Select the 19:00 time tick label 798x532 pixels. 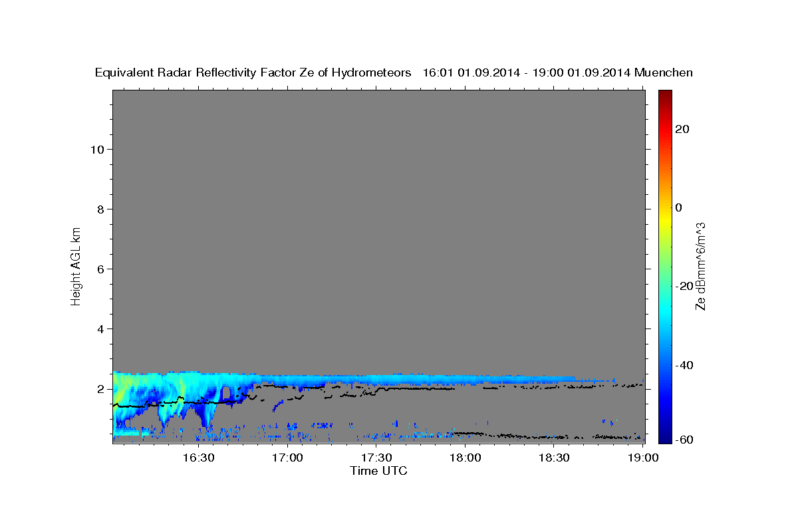643,458
